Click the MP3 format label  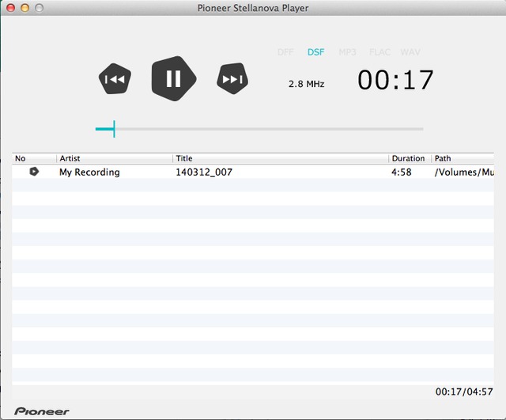tap(347, 52)
